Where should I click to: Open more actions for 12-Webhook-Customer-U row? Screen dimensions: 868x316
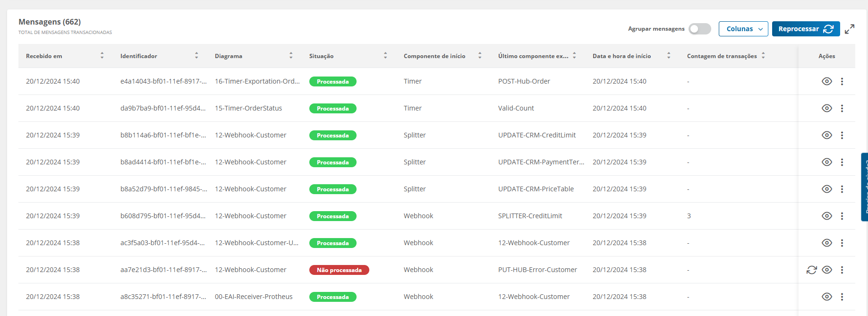[842, 243]
